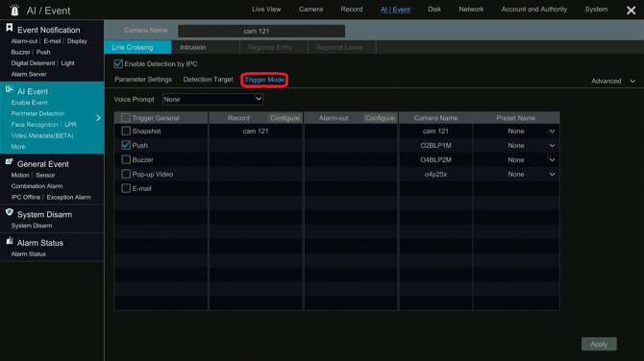Viewport: 644px width, 361px height.
Task: Click the System Disarm shield icon
Action: pos(9,212)
